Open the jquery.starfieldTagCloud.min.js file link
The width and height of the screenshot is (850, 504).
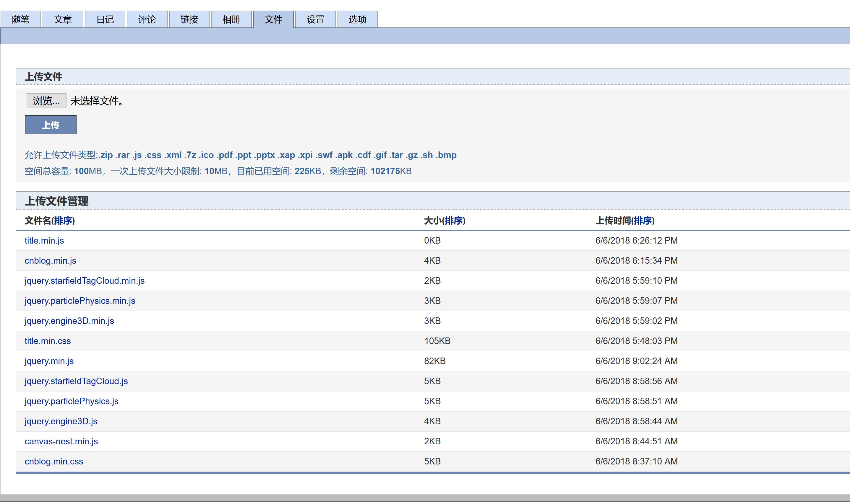point(85,281)
